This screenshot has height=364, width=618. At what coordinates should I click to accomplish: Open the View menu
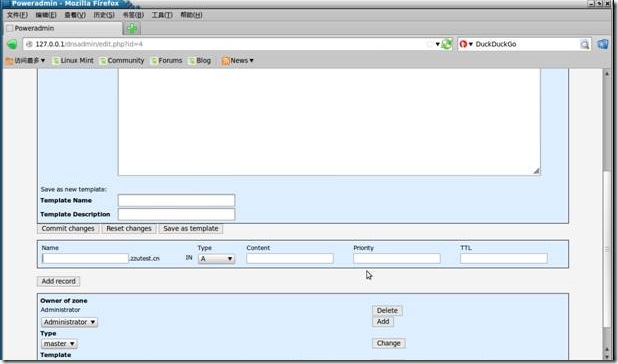(75, 15)
